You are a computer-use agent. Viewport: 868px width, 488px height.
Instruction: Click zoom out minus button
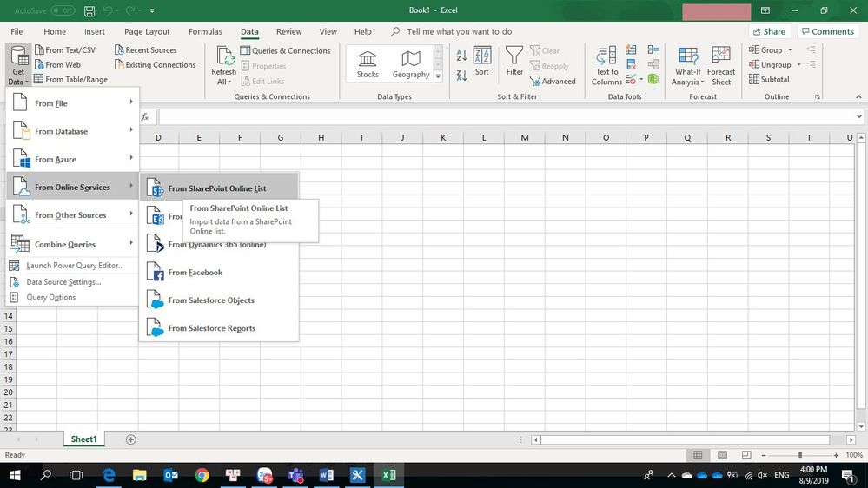[764, 455]
